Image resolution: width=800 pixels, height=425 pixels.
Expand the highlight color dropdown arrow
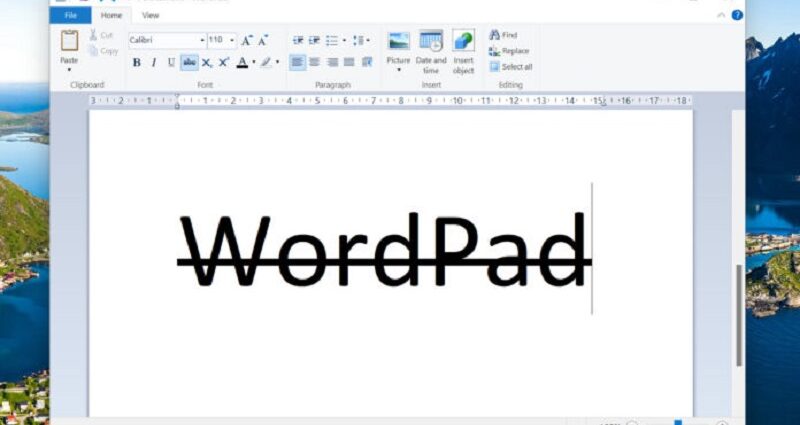point(278,62)
